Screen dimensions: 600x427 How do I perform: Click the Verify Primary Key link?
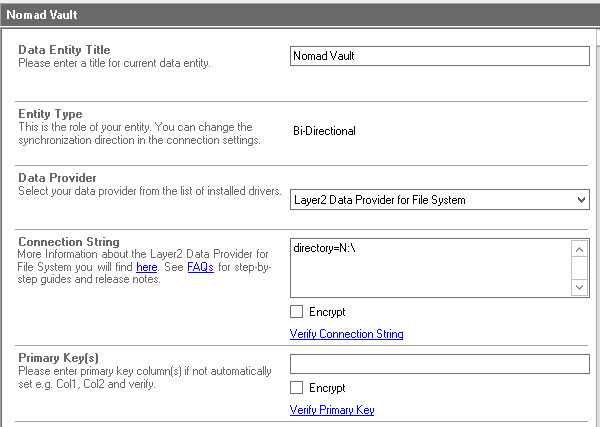[332, 410]
